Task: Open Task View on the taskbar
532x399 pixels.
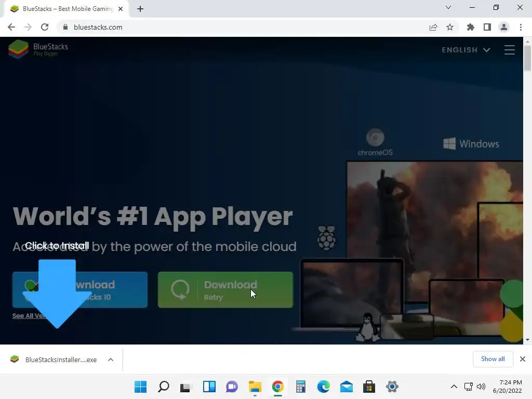Action: pos(185,387)
